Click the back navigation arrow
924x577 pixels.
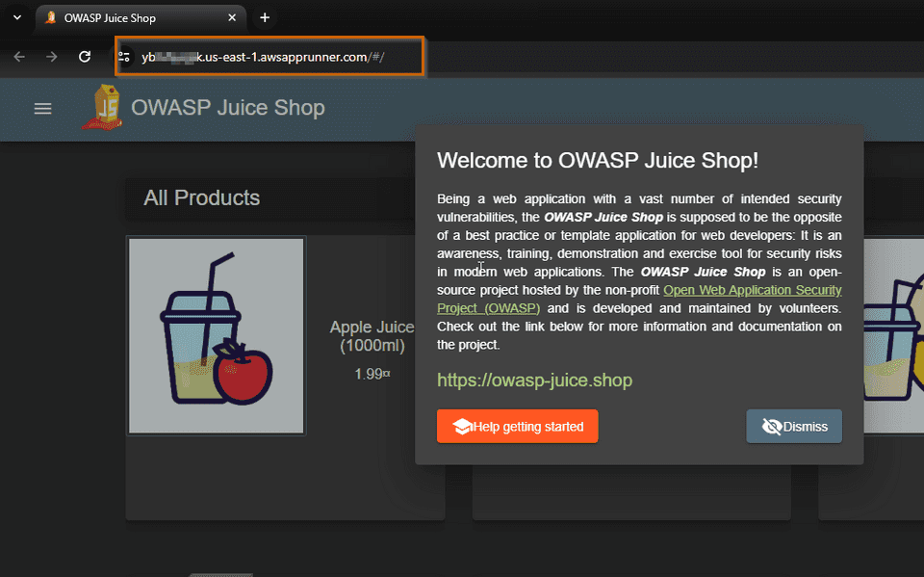tap(19, 56)
